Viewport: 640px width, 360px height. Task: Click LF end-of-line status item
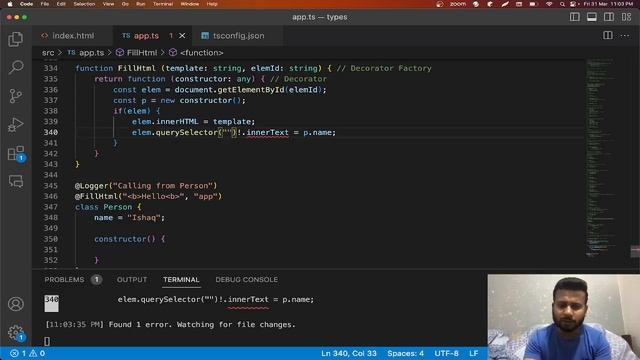tap(473, 353)
